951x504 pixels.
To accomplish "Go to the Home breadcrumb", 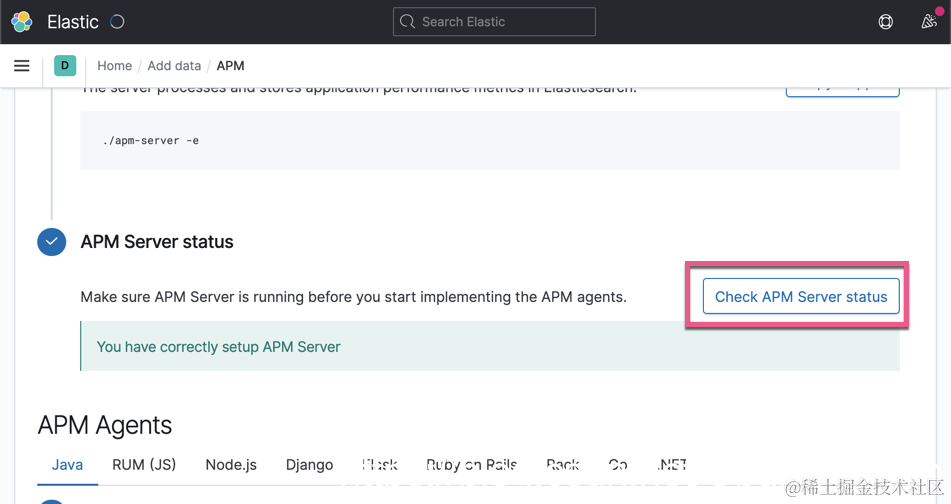I will point(115,66).
